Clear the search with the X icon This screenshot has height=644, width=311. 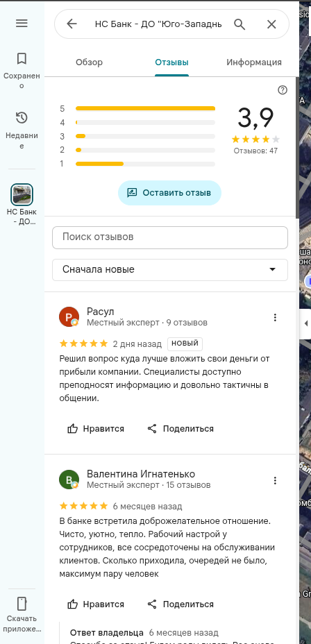tap(271, 24)
